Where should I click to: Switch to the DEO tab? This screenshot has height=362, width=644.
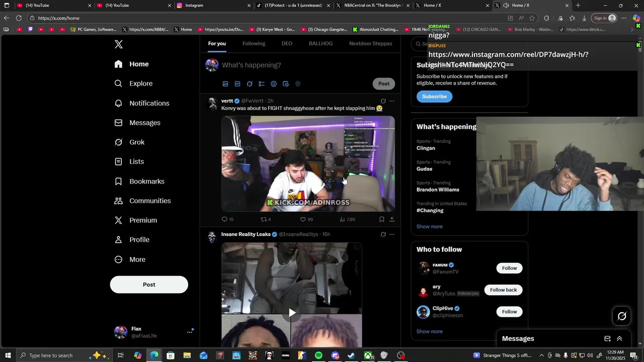[287, 43]
